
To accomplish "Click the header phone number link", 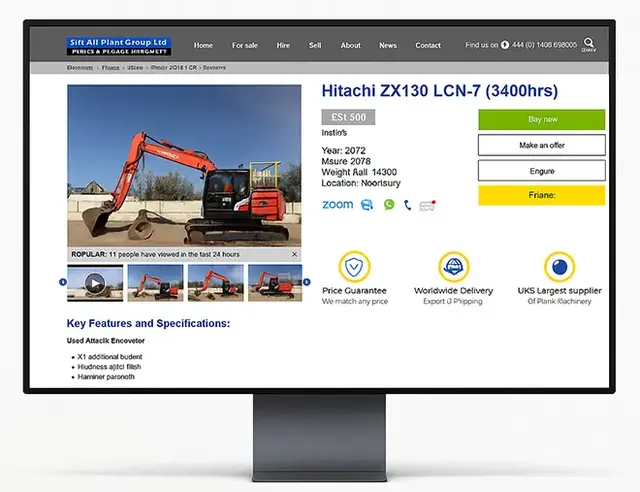I will tap(544, 45).
